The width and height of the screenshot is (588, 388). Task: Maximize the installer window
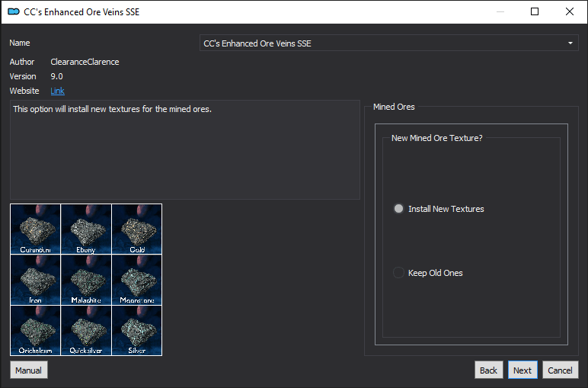point(535,11)
